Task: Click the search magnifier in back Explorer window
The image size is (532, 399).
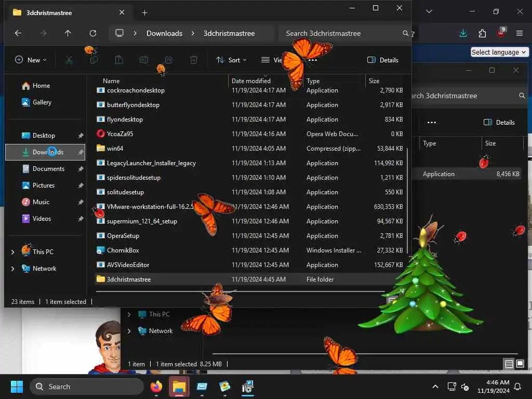Action: point(522,96)
